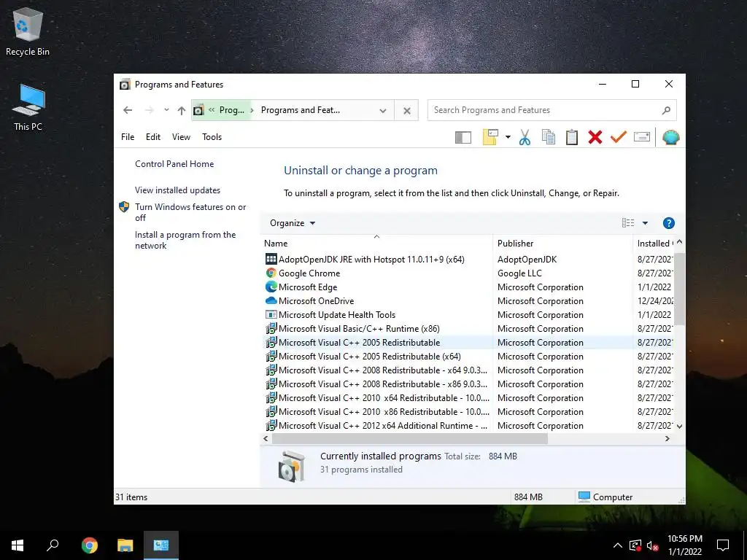Select AdoptOpenJDK JRE with Hotspot entry
This screenshot has height=560, width=747.
pos(371,259)
